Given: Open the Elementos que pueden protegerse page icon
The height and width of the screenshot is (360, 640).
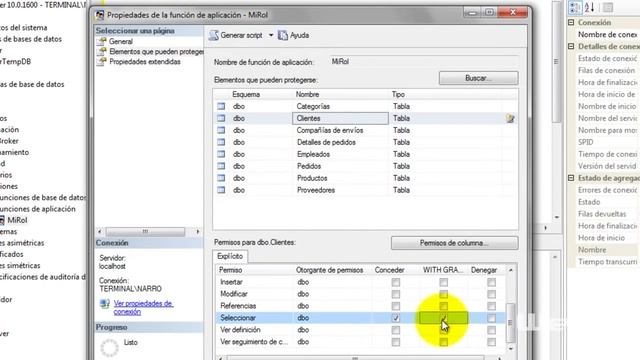Looking at the screenshot, I should click(x=102, y=51).
